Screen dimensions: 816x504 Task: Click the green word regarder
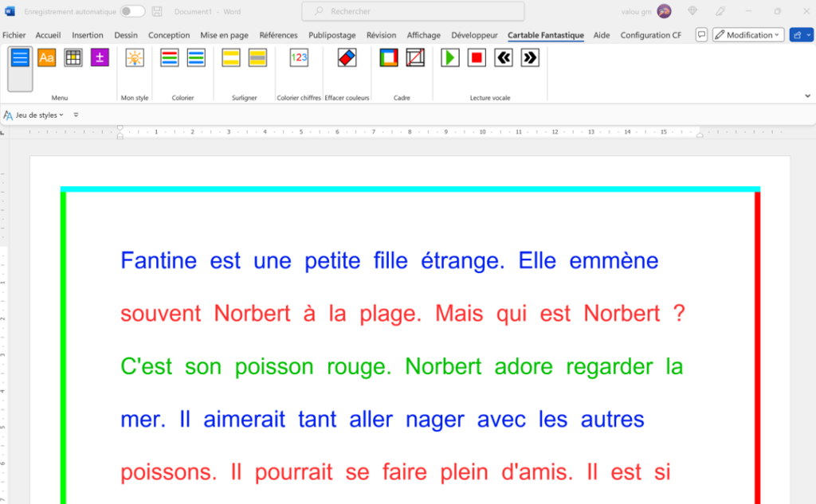(x=609, y=367)
